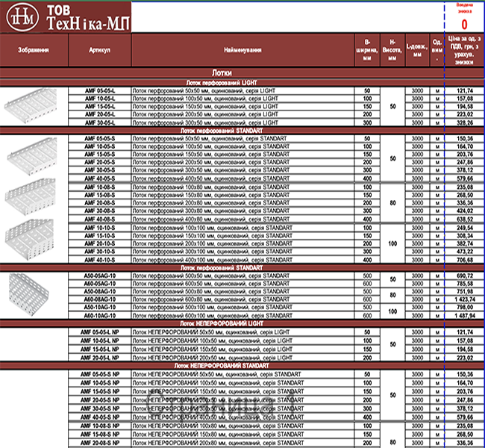This screenshot has width=485, height=448.
Task: Select article cell A60-08AG-10
Action: [99, 299]
